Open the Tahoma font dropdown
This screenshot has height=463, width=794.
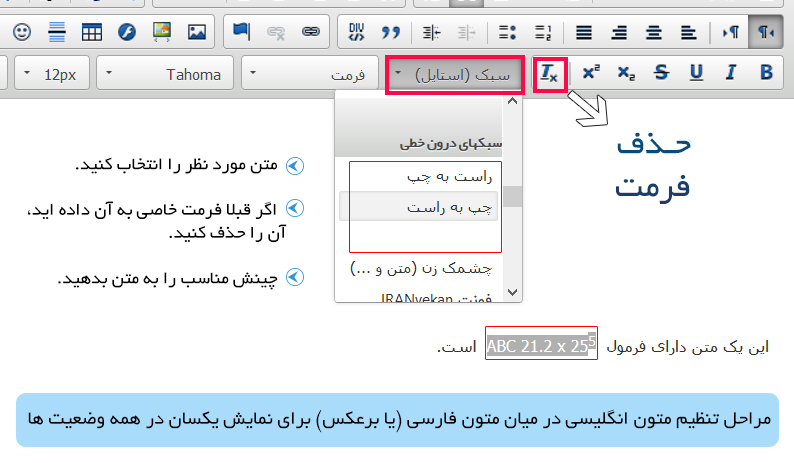pyautogui.click(x=165, y=74)
